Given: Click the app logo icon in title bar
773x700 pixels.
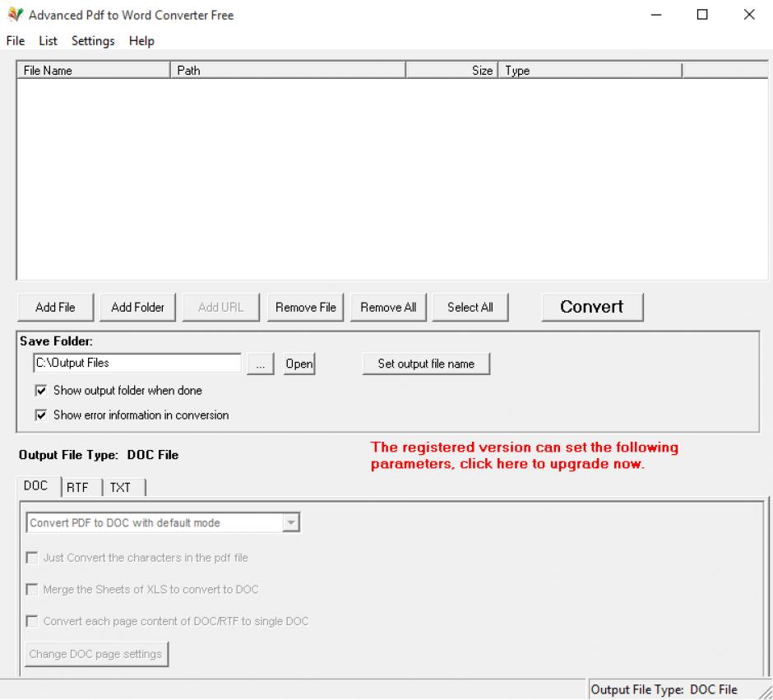Looking at the screenshot, I should pyautogui.click(x=16, y=15).
